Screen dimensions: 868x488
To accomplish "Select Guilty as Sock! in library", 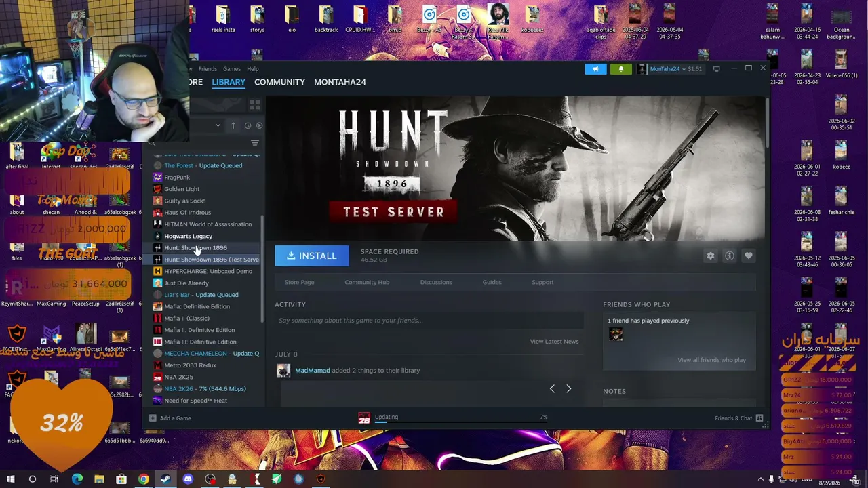I will click(184, 201).
